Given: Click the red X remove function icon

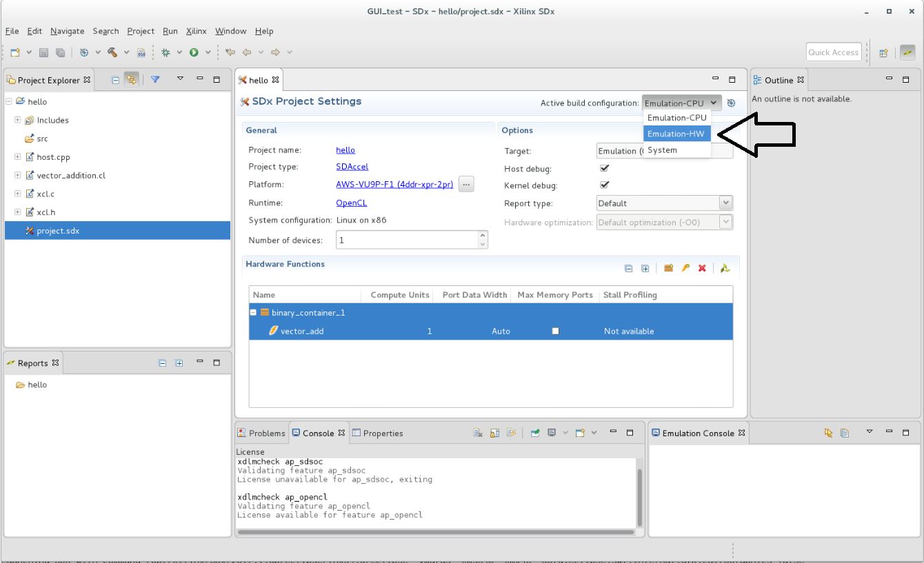Looking at the screenshot, I should tap(702, 268).
